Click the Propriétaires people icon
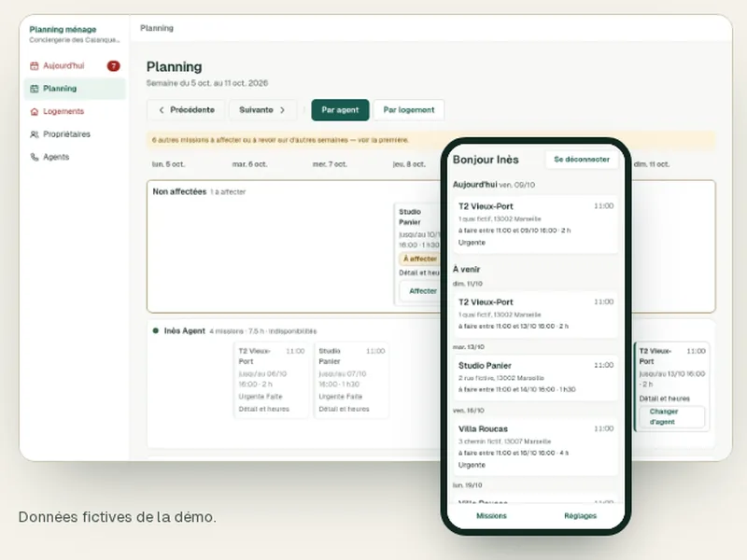Viewport: 747px width, 560px height. pyautogui.click(x=35, y=134)
